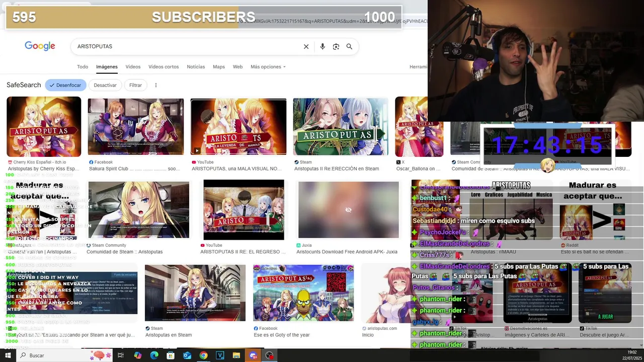Screen dimensions: 644x362
Task: Open Discord from the taskbar
Action: click(x=253, y=355)
